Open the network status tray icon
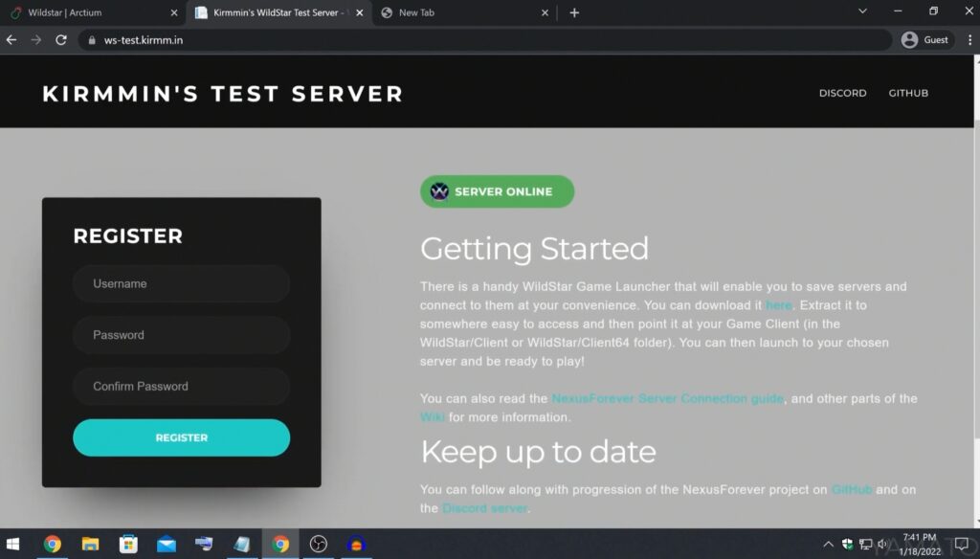 [865, 544]
